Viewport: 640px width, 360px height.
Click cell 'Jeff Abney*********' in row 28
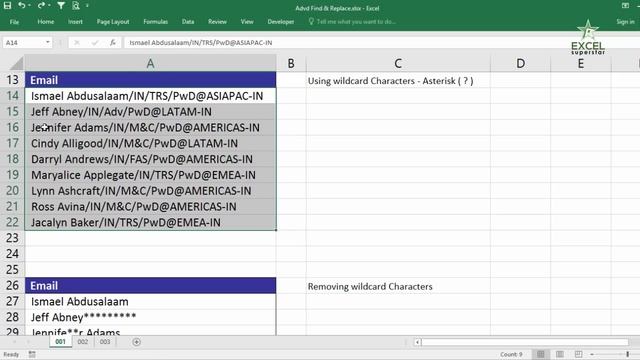150,317
